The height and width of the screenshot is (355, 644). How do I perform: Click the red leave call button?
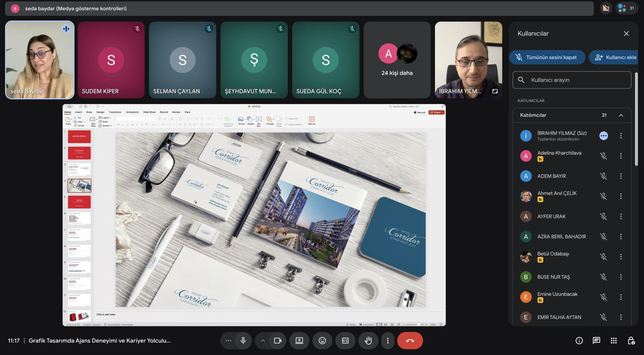coord(410,341)
